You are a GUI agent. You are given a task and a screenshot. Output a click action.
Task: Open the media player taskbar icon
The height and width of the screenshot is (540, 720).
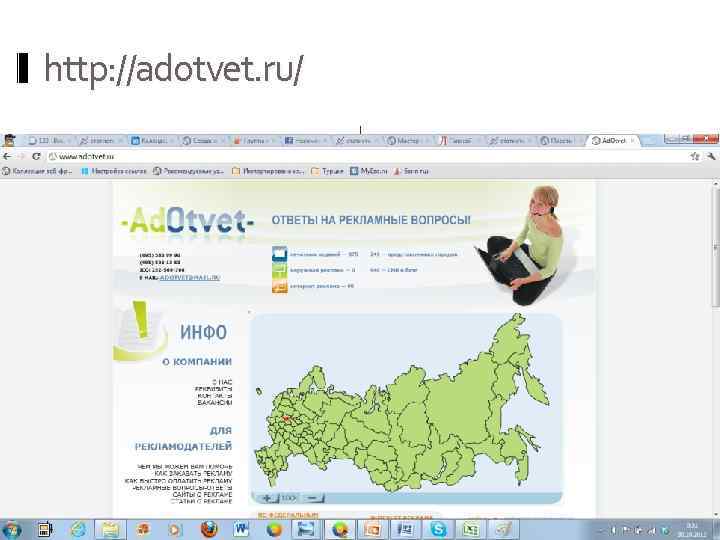pos(175,529)
